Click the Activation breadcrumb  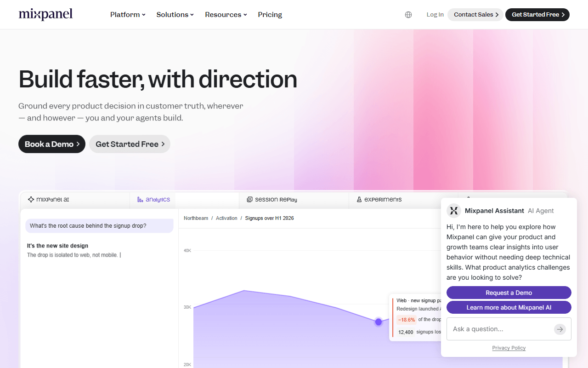click(x=227, y=218)
